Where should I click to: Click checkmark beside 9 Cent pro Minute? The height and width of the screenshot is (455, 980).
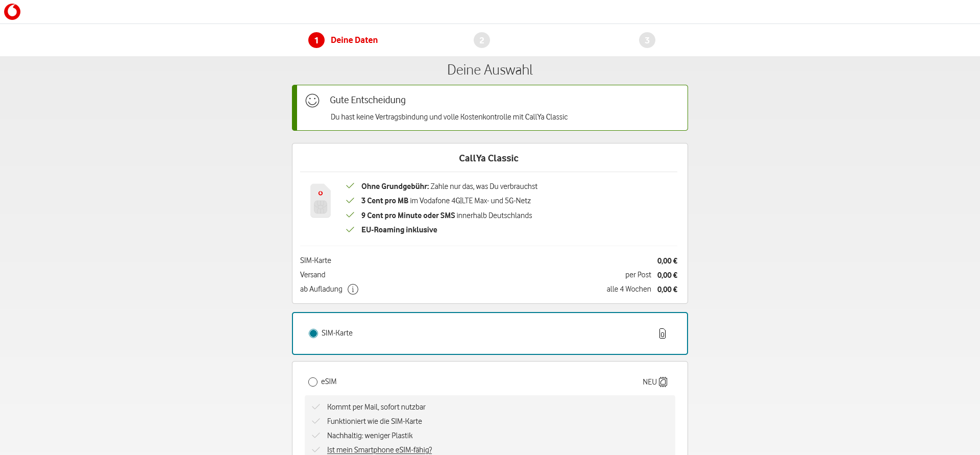(350, 215)
